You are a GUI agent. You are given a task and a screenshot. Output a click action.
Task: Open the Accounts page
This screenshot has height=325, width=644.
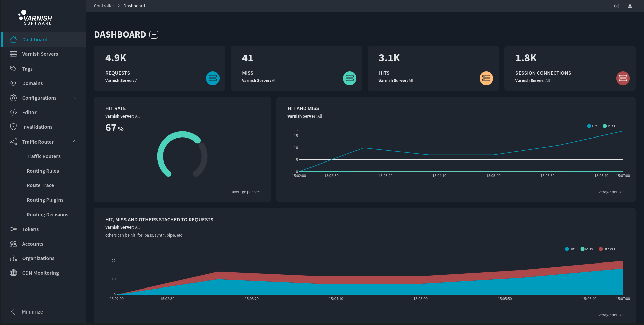coord(32,244)
